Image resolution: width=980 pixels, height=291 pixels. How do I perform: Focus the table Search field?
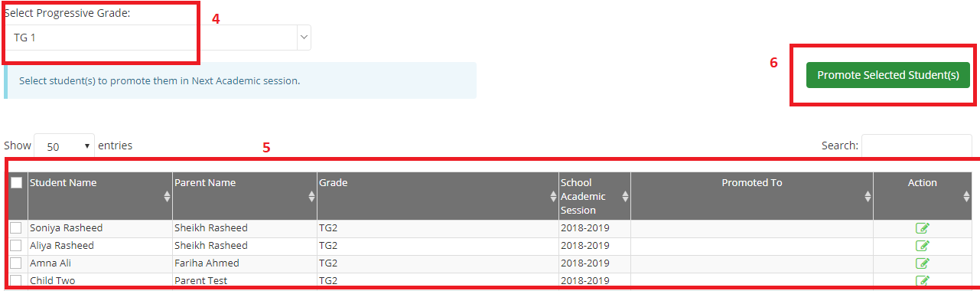click(917, 145)
